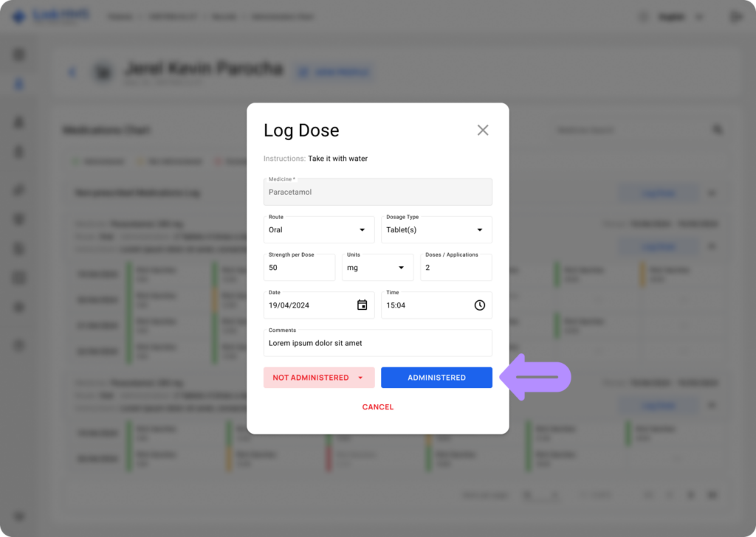The height and width of the screenshot is (537, 756).
Task: Click the Doses / Applications input field
Action: [456, 267]
